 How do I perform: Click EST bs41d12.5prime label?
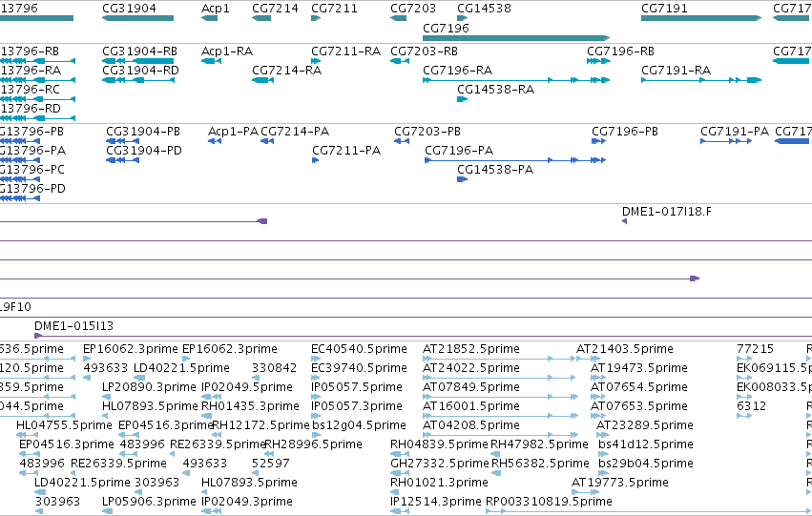click(x=646, y=444)
